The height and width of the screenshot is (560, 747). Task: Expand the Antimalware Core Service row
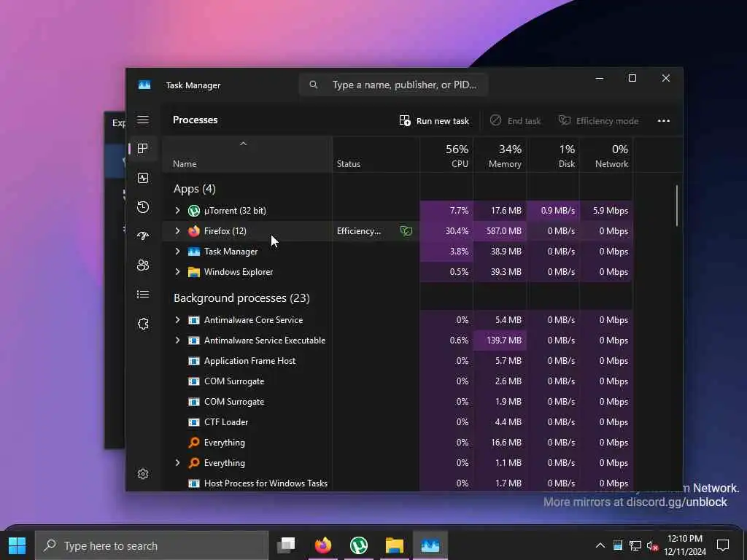[x=178, y=320]
